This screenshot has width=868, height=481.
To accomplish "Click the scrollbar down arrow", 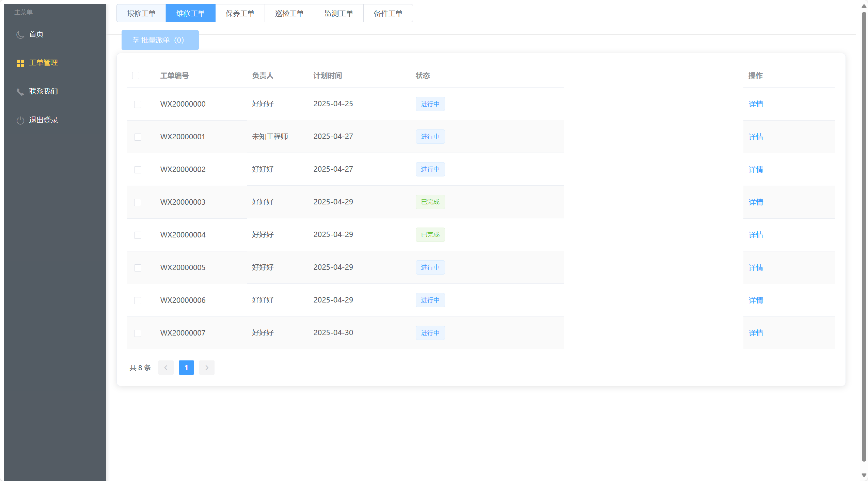I will tap(864, 475).
